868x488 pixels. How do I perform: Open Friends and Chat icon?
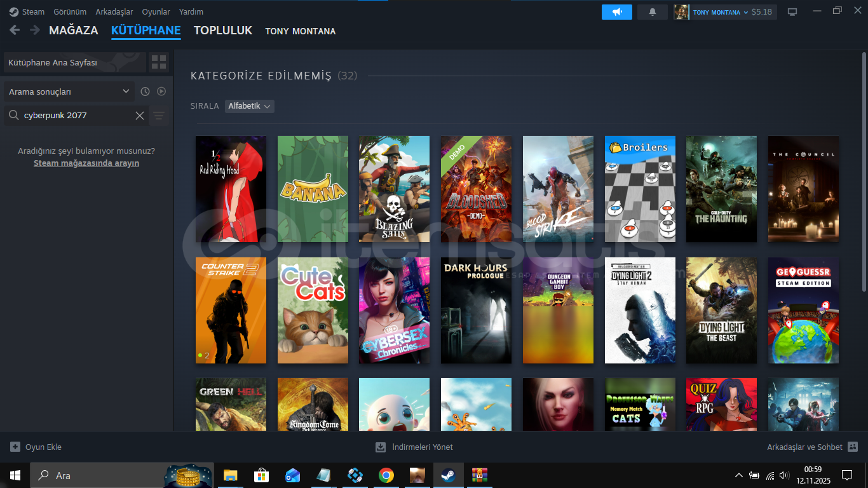click(853, 447)
